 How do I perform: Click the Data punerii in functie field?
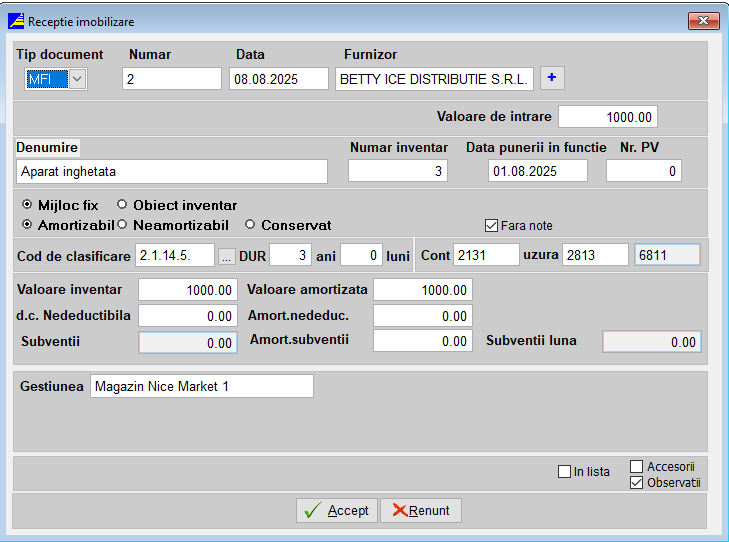(538, 171)
